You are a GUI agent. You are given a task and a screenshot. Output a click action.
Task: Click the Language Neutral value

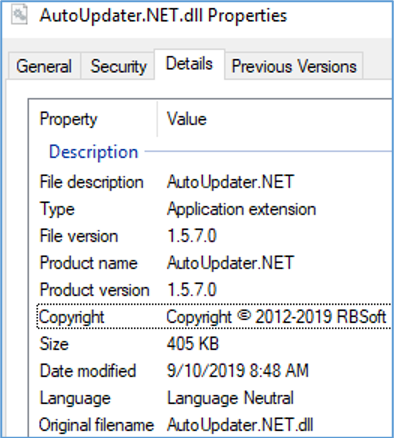230,399
